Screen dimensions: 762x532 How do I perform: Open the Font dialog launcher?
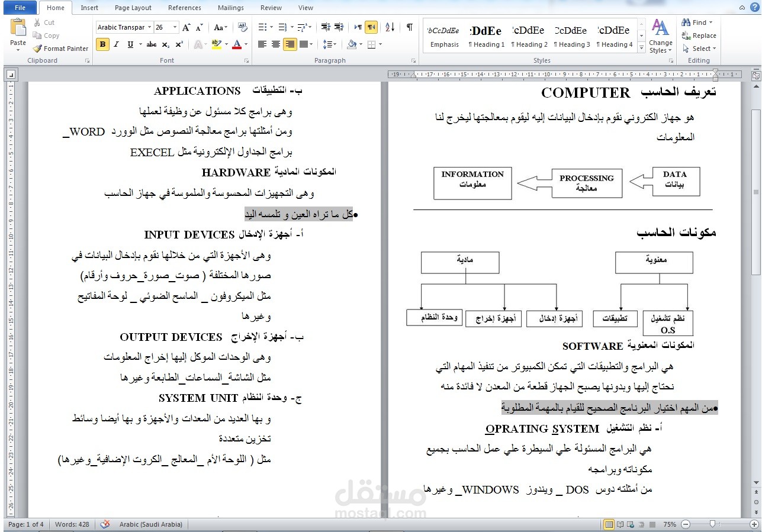tap(247, 61)
